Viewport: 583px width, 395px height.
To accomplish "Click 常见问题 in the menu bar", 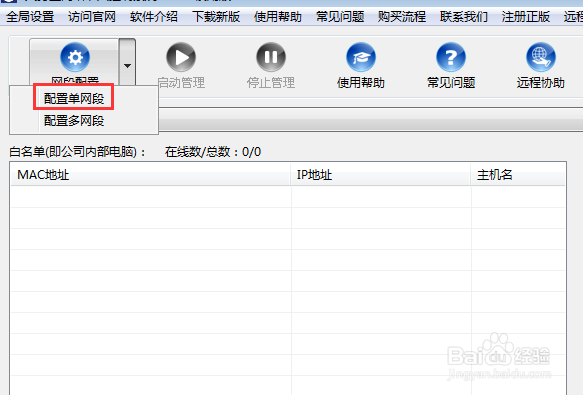I will [340, 17].
